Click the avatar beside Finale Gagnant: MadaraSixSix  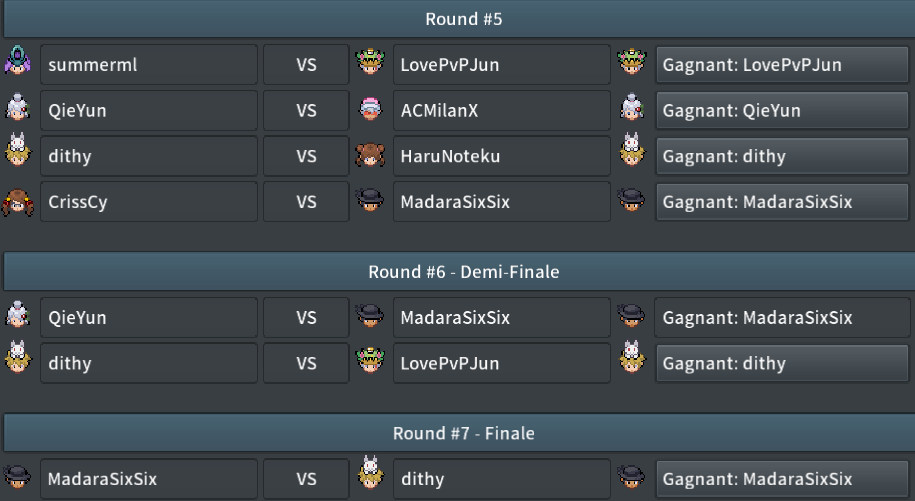point(632,477)
